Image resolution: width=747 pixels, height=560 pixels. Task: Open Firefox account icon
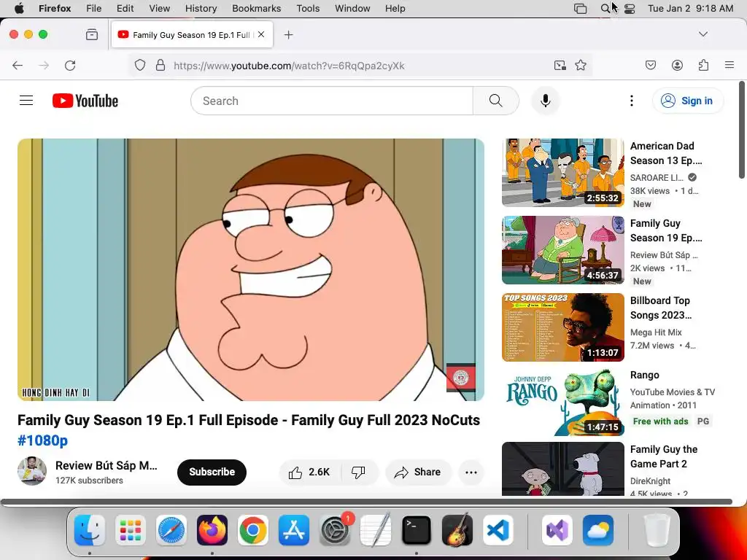tap(677, 65)
